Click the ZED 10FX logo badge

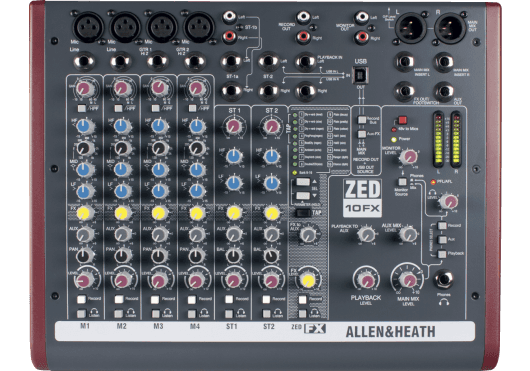point(362,198)
